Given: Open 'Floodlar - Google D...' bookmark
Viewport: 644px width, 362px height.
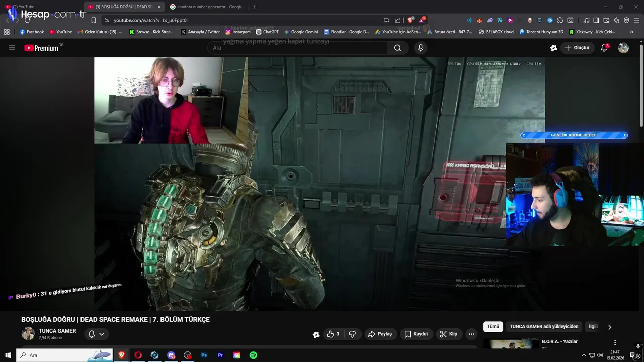Looking at the screenshot, I should (347, 32).
